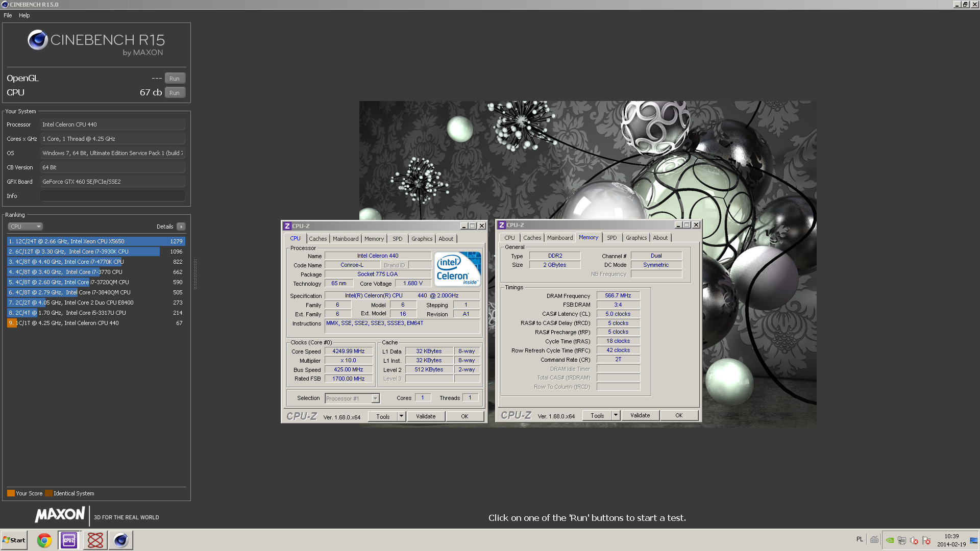The width and height of the screenshot is (980, 551).
Task: Switch to Graphics tab in left CPU-Z
Action: click(x=422, y=239)
